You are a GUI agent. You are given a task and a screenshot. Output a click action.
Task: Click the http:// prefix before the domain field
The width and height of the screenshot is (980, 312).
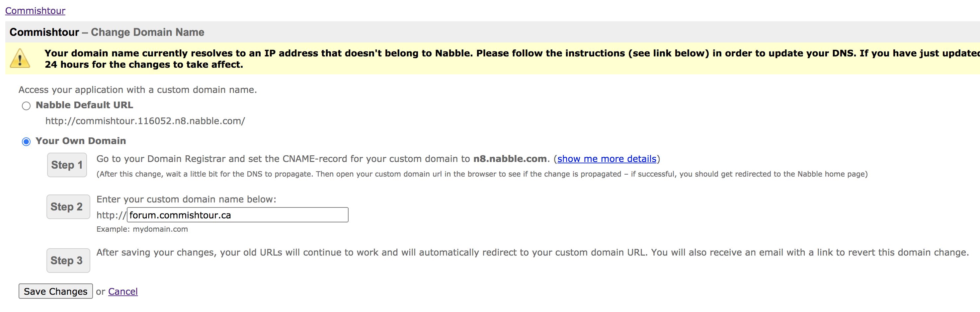point(111,215)
